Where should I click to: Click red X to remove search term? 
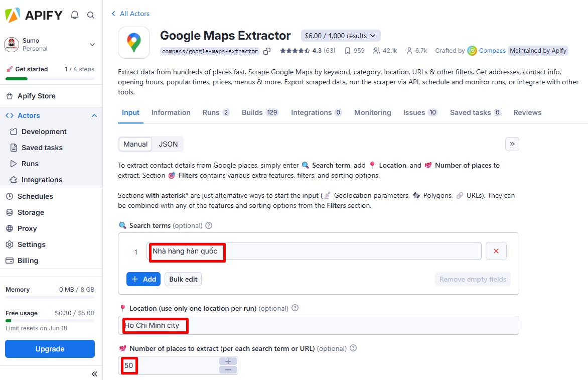[x=496, y=251]
